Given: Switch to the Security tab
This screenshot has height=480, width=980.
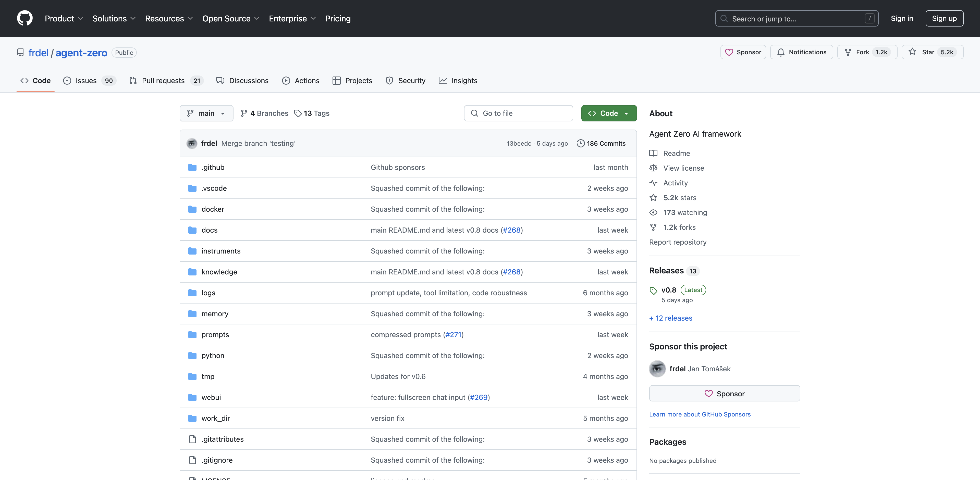Looking at the screenshot, I should pos(405,81).
